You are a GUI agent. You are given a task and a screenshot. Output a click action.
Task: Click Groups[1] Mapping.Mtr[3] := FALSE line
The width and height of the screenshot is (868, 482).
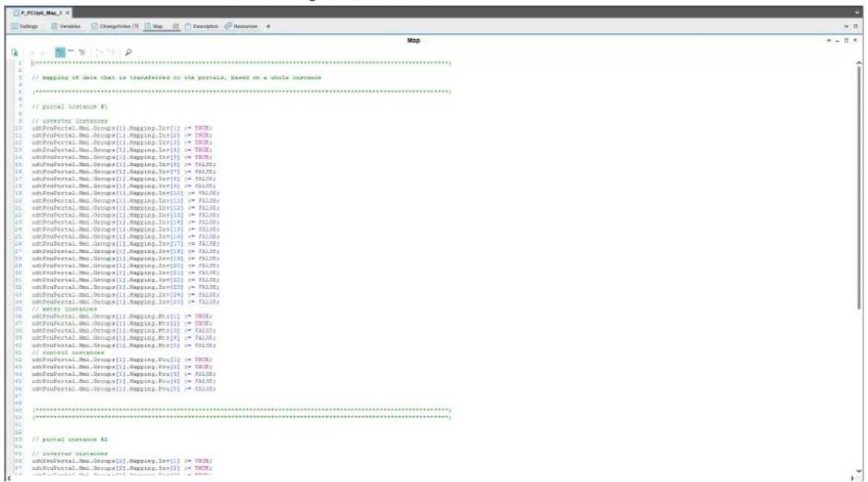point(124,330)
